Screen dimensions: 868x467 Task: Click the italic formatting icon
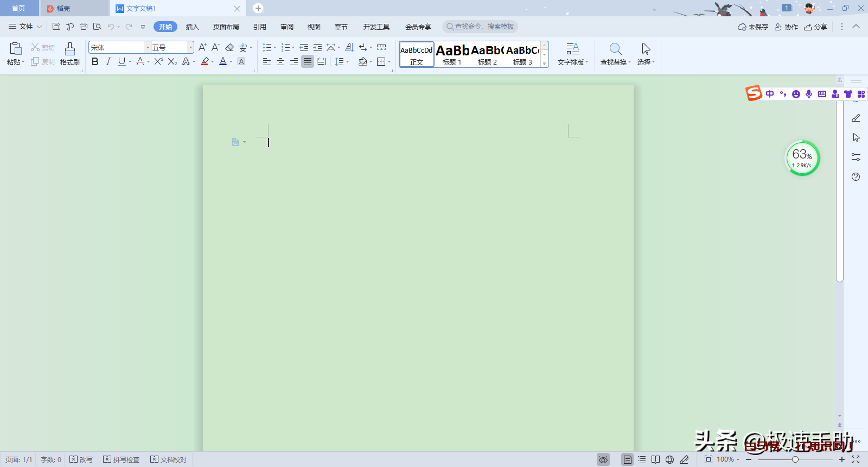tap(108, 62)
